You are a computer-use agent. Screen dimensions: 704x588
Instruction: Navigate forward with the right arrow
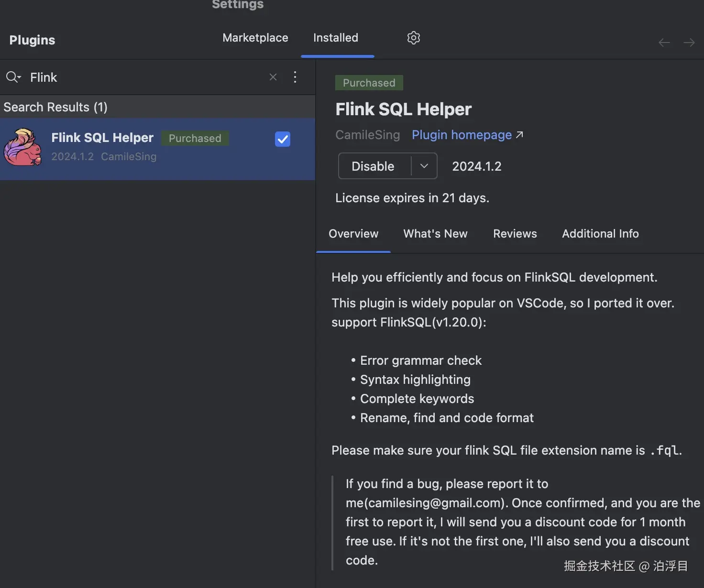tap(689, 43)
